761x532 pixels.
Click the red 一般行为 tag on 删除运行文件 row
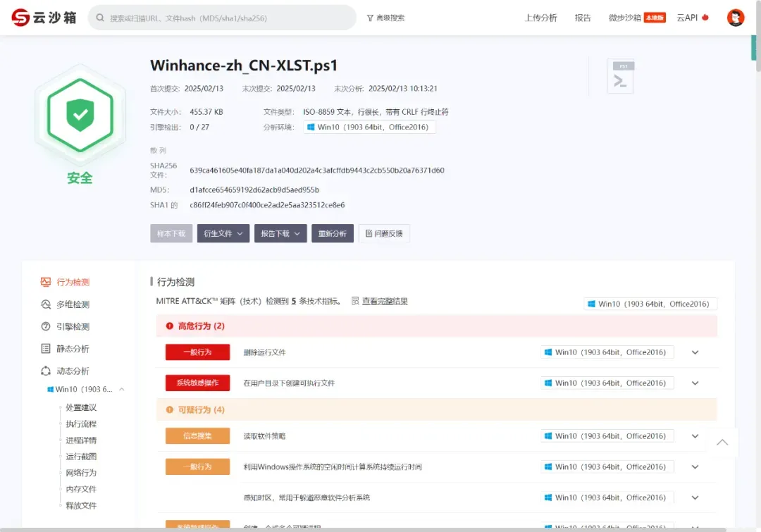(197, 352)
